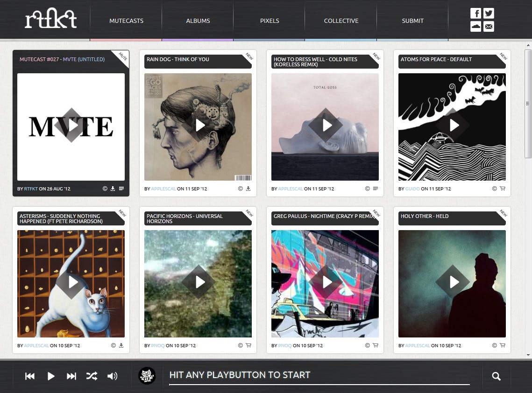This screenshot has width=532, height=393.
Task: Click the copyright icon on Holy Other - Held
Action: pyautogui.click(x=494, y=345)
